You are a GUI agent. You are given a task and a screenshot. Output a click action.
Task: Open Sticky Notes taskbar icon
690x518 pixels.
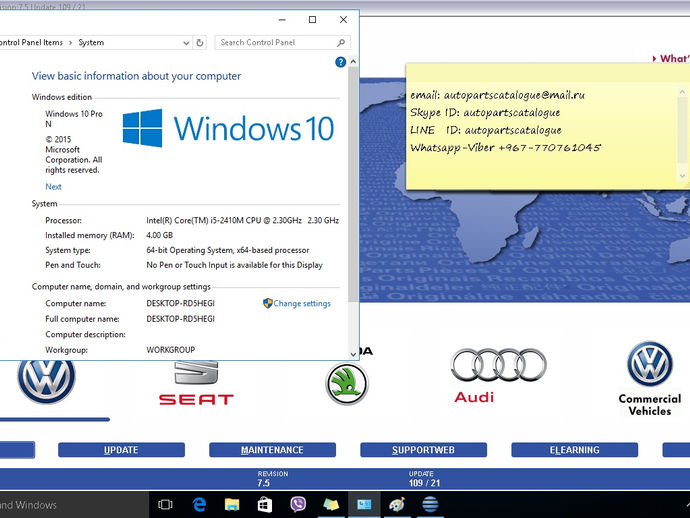(x=331, y=504)
